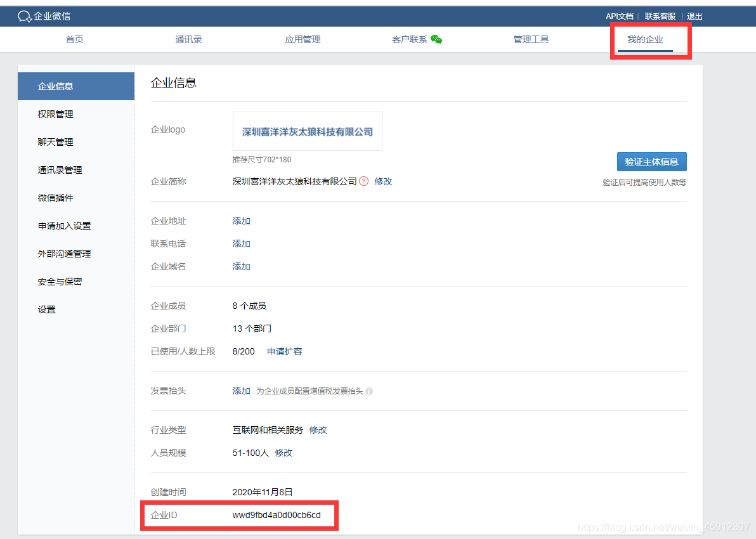Click the 企业ID value wwd9fbd4a0d00cb6cd

coord(277,515)
